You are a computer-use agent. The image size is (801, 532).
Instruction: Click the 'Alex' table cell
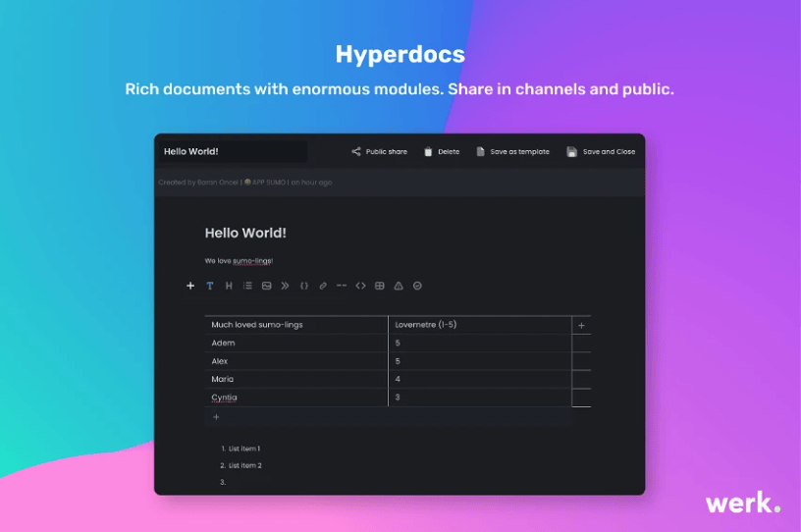[296, 361]
